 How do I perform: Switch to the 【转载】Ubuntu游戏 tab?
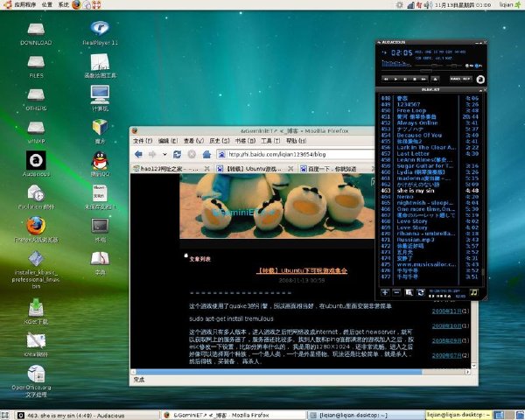tap(255, 169)
